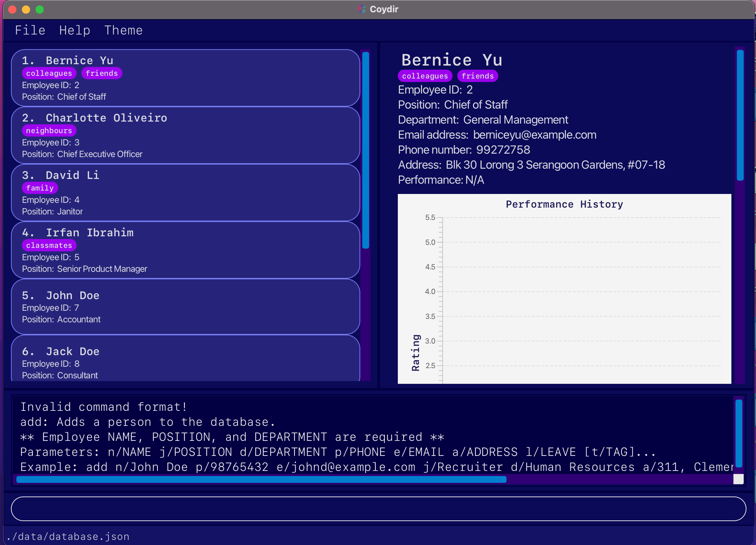Click the detail panel vertical scrollbar
The width and height of the screenshot is (756, 545).
click(740, 115)
